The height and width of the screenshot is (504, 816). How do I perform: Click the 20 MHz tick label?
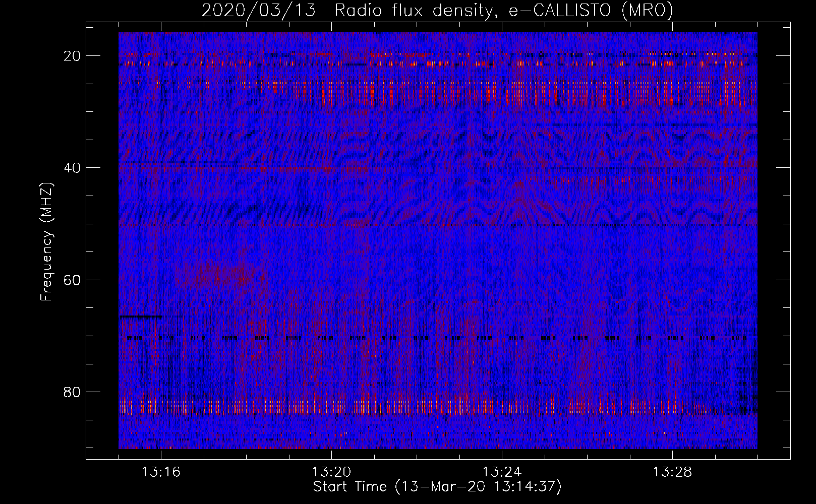coord(73,56)
